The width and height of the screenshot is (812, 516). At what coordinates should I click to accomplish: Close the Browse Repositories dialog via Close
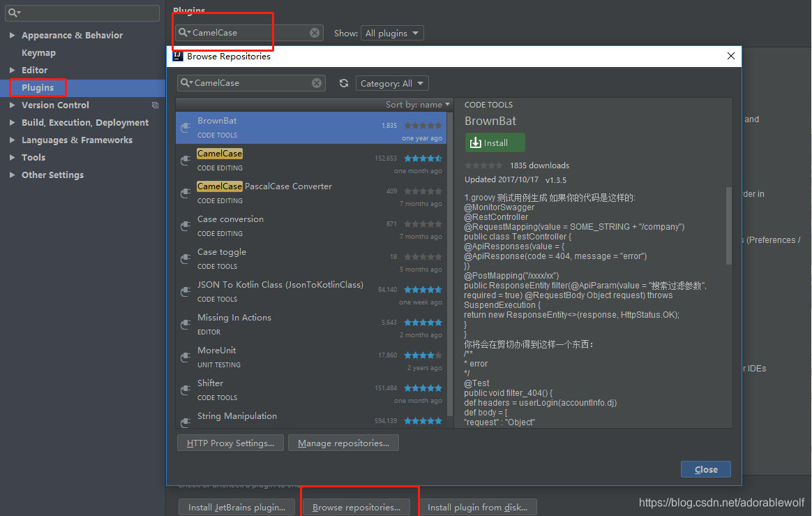706,469
